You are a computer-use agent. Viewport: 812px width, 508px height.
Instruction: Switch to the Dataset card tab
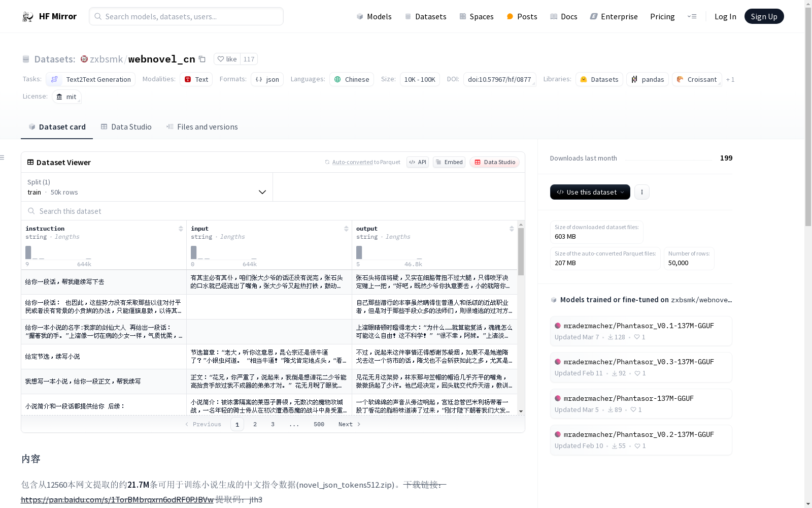click(57, 127)
